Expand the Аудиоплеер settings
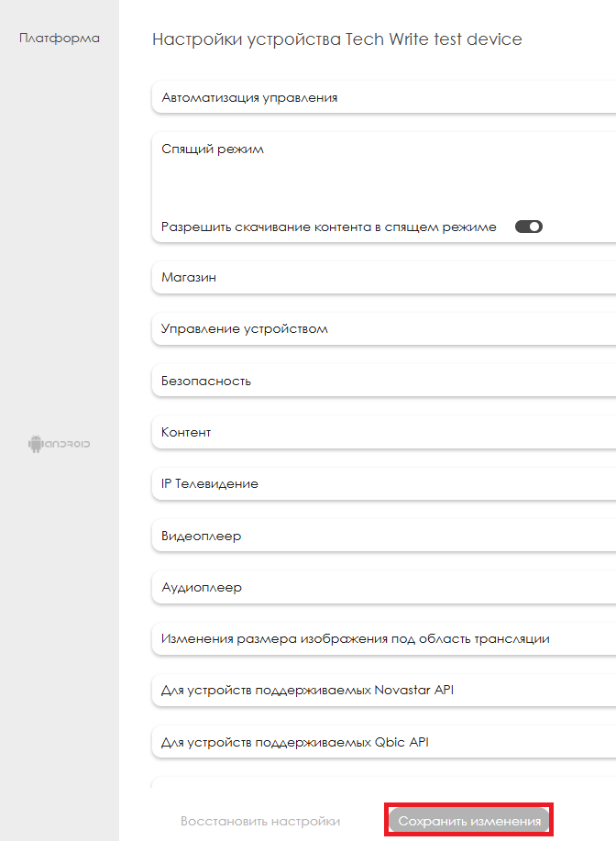616x841 pixels. point(202,587)
